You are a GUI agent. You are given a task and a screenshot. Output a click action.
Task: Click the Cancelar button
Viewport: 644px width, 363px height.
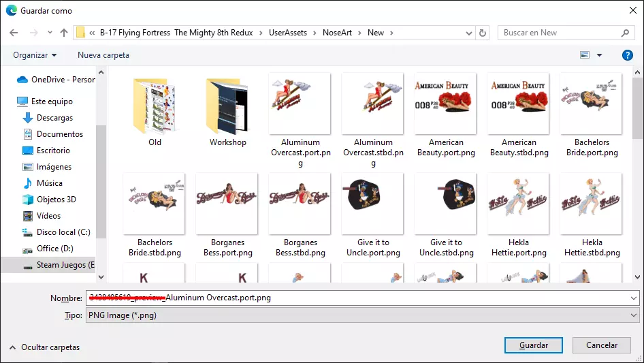[x=601, y=345]
